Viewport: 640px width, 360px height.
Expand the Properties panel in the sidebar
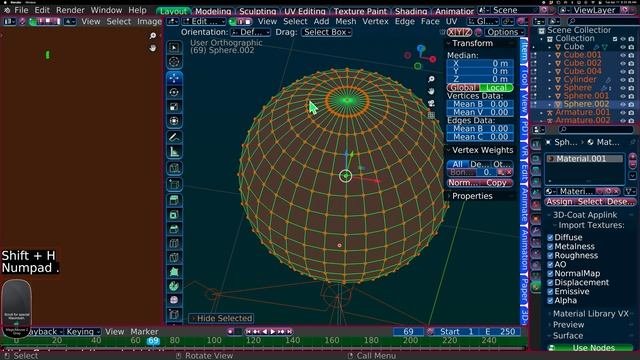coord(472,196)
